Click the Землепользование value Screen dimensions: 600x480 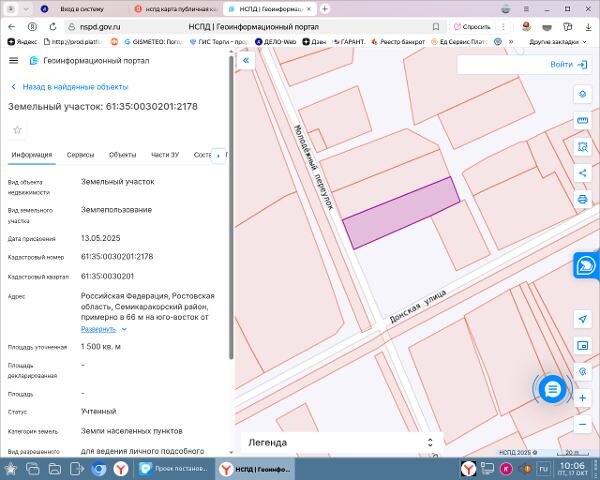point(116,210)
